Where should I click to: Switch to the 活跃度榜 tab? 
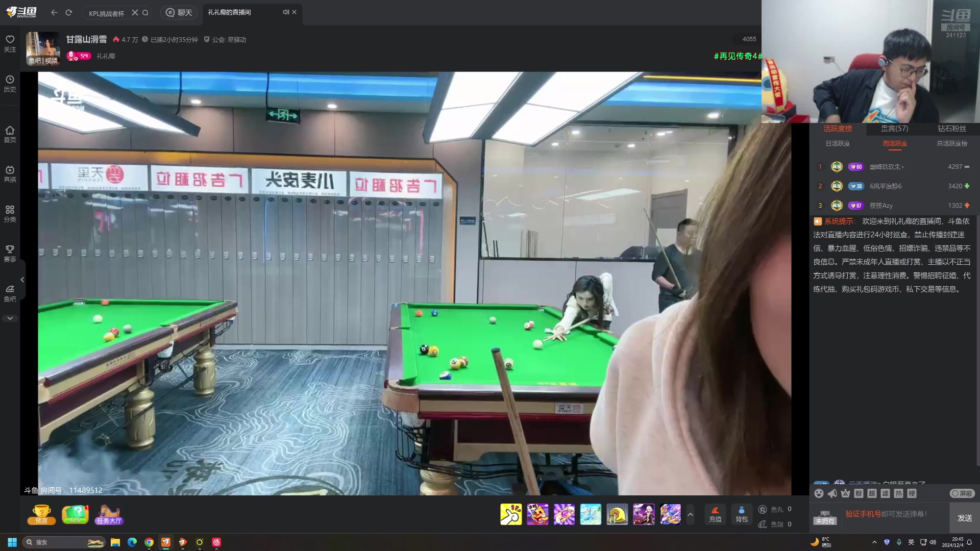pos(838,129)
